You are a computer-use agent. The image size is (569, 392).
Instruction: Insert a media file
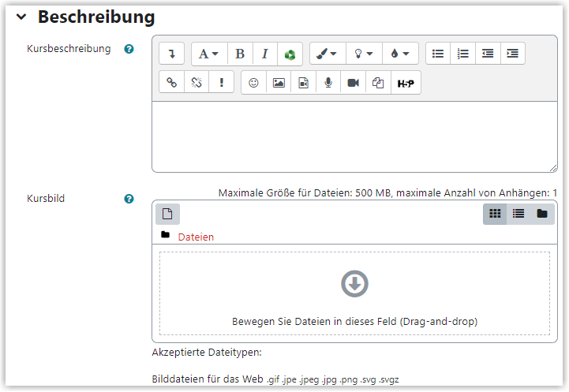[x=303, y=83]
